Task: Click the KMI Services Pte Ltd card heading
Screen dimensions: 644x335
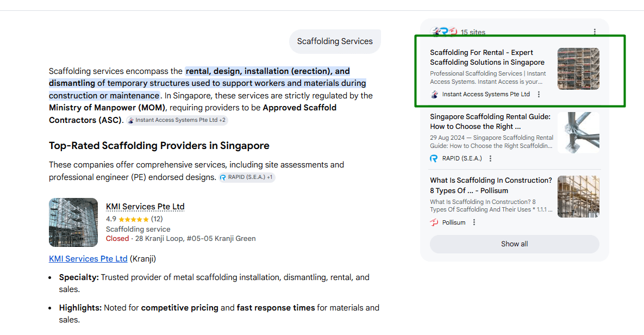Action: click(145, 207)
